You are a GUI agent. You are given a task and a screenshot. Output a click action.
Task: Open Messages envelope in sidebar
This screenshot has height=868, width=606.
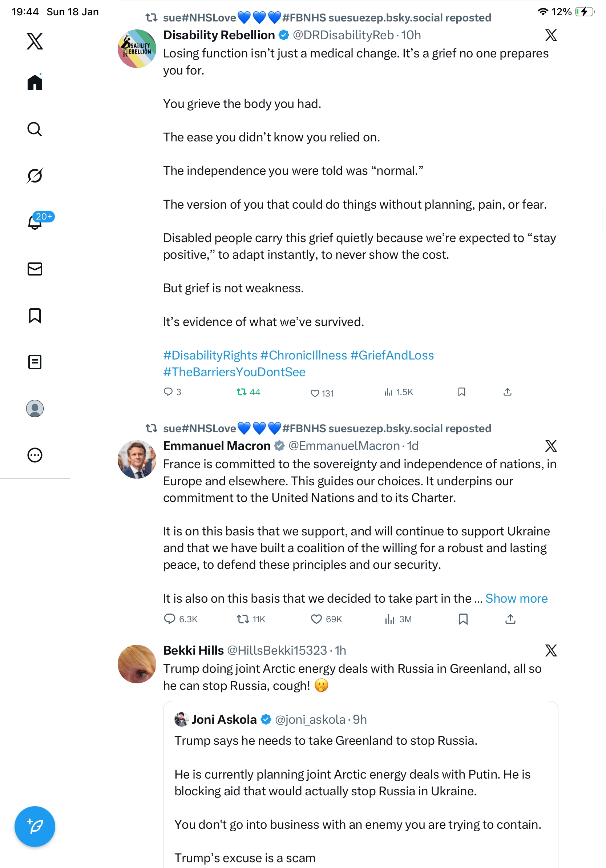[35, 269]
